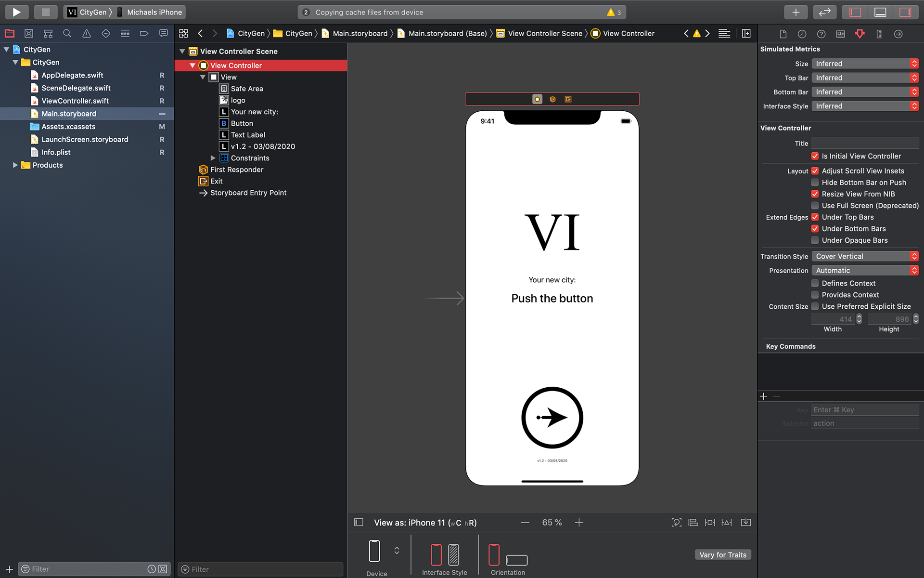Go back in editor history

(200, 33)
